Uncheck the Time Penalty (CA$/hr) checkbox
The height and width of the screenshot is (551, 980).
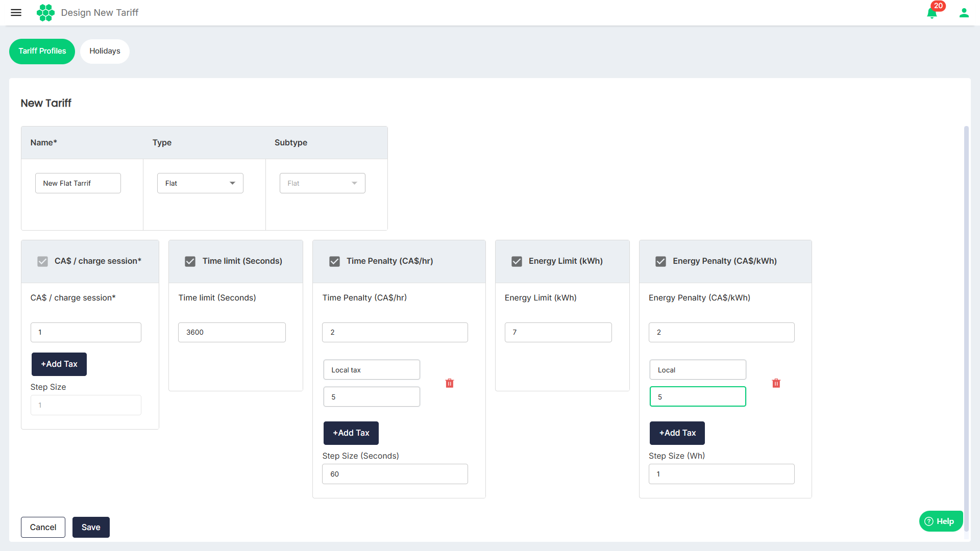point(334,261)
